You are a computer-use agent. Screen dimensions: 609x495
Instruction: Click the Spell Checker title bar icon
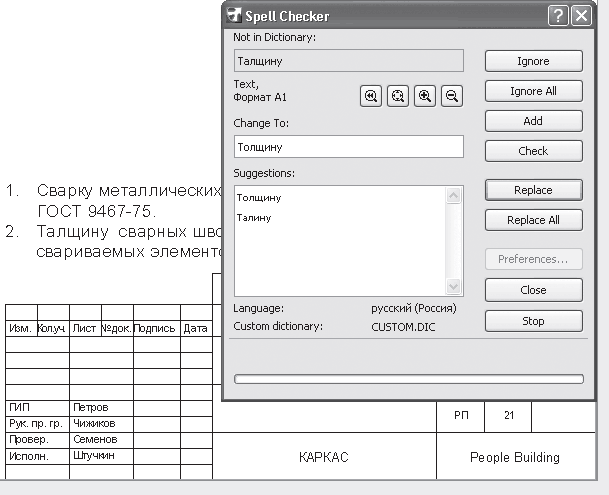[x=233, y=16]
